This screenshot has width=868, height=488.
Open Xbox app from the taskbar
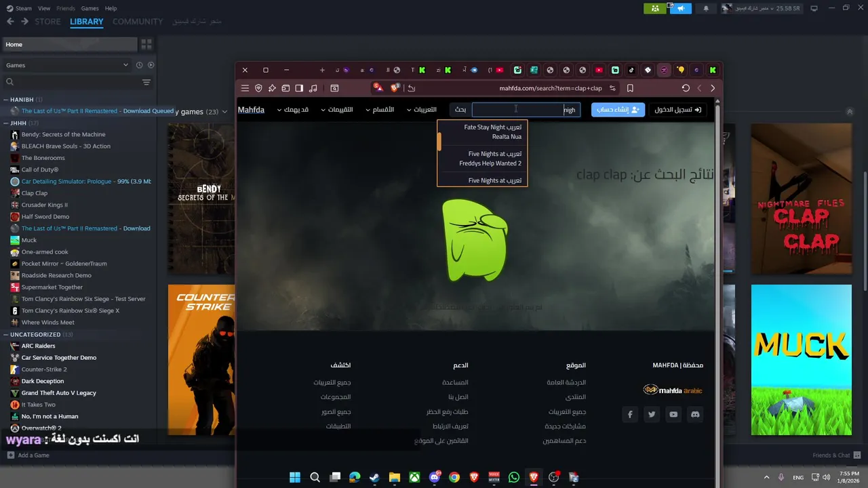(x=414, y=477)
